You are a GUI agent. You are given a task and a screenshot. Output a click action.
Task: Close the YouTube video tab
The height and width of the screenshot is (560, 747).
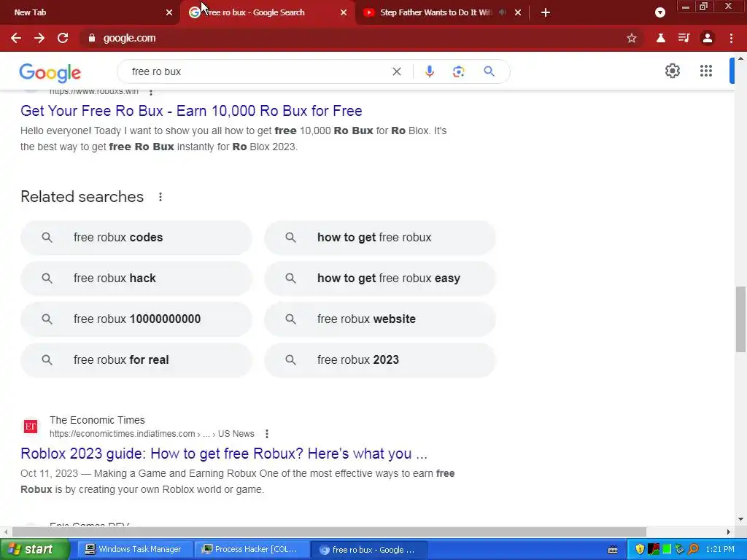[518, 12]
